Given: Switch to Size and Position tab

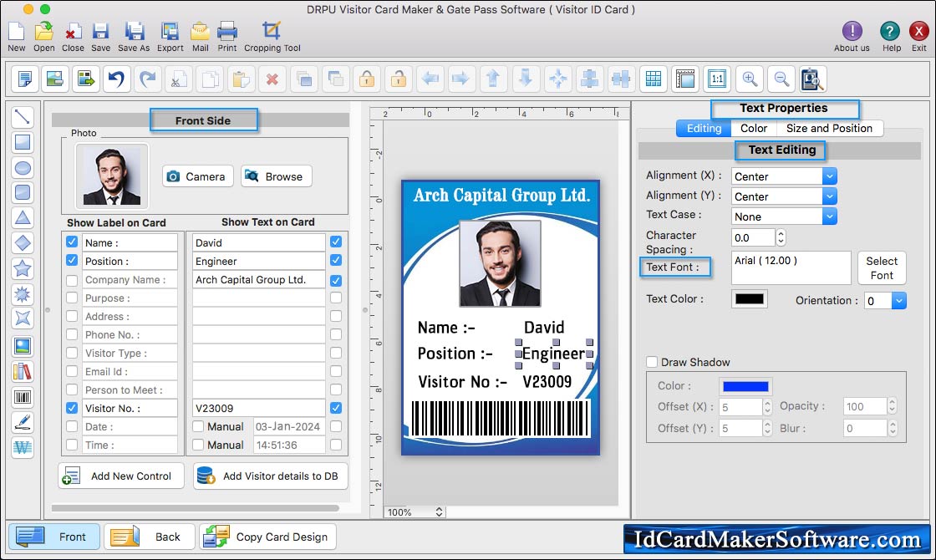Looking at the screenshot, I should 829,129.
